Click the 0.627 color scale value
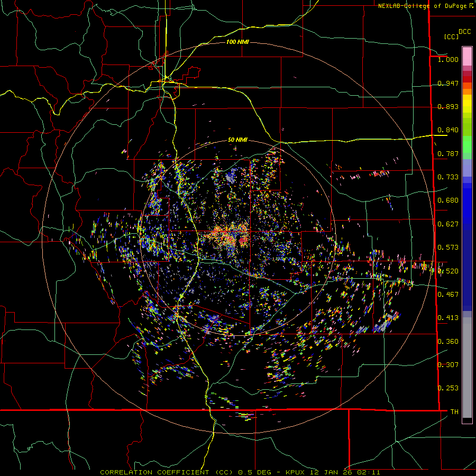The width and height of the screenshot is (476, 476). click(448, 224)
